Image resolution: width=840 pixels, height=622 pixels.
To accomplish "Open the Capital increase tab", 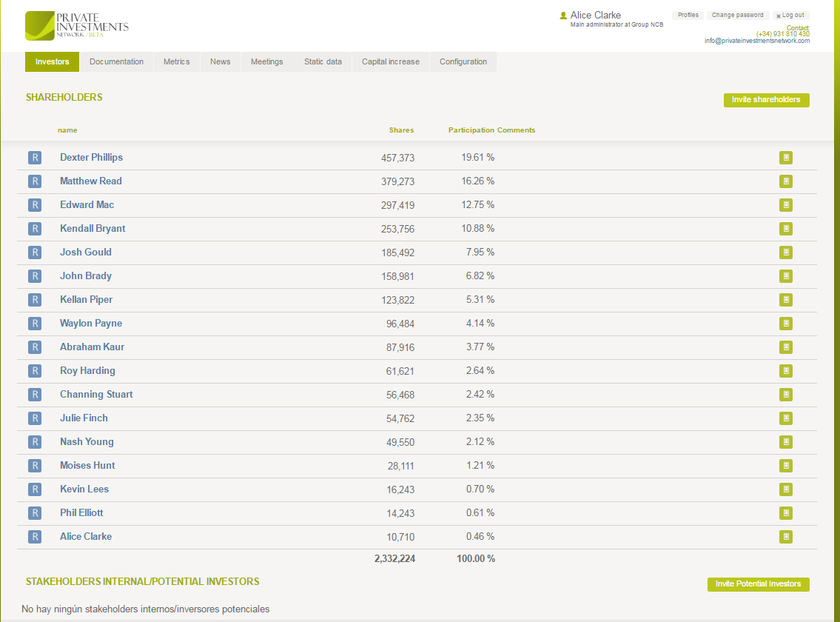I will pos(390,62).
